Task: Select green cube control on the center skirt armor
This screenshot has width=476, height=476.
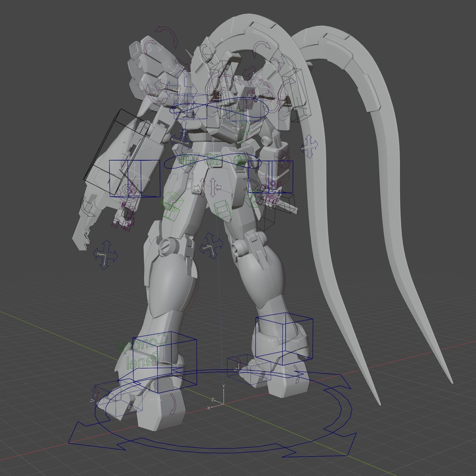Action: pyautogui.click(x=223, y=209)
